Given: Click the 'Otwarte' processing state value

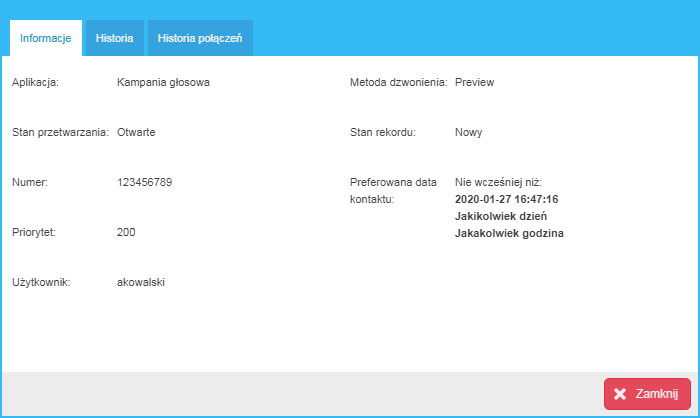Looking at the screenshot, I should click(136, 132).
